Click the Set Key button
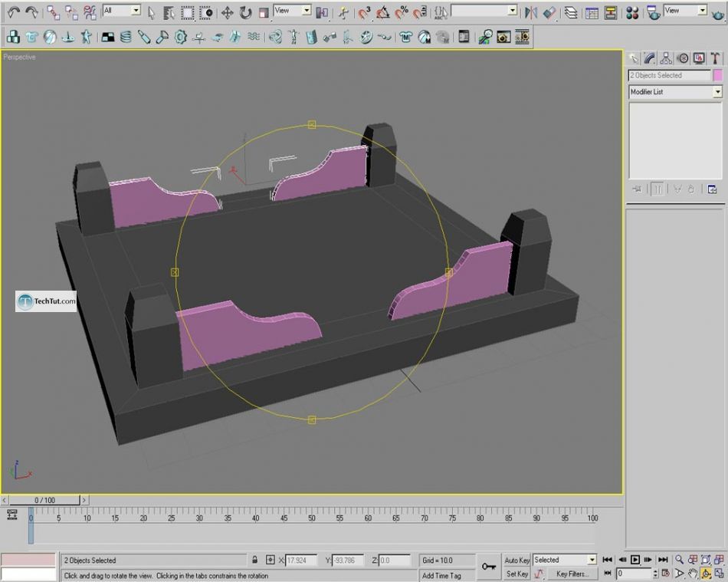This screenshot has width=728, height=582. click(x=516, y=574)
